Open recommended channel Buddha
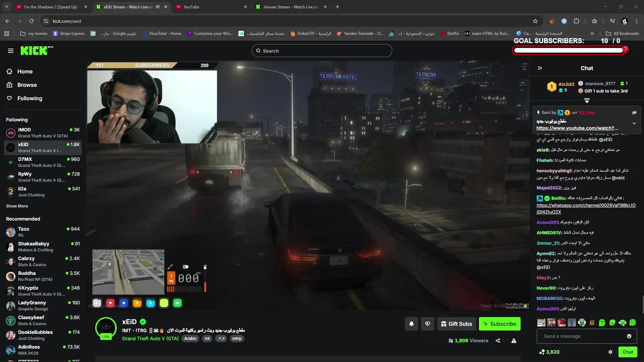This screenshot has height=362, width=644. [43, 276]
